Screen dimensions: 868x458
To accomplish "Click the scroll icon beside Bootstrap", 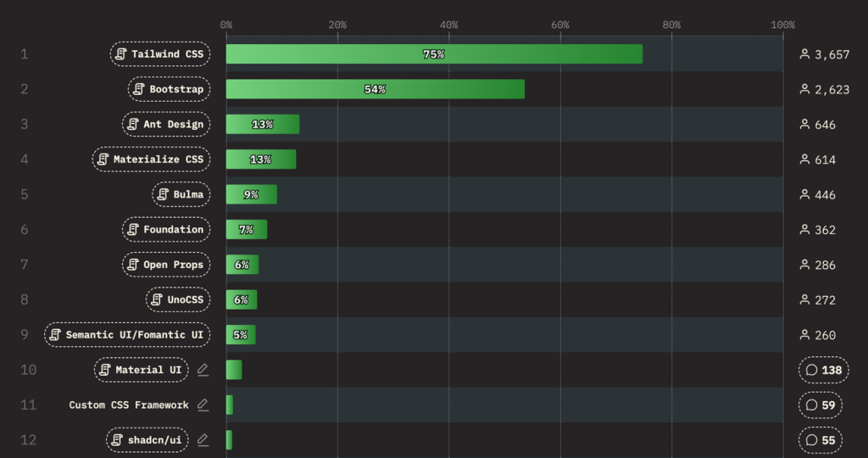I will click(139, 89).
